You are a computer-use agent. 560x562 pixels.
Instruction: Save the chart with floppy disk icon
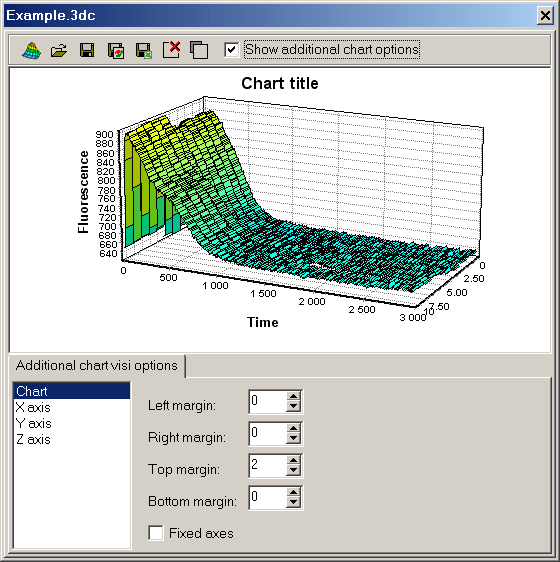[x=87, y=50]
